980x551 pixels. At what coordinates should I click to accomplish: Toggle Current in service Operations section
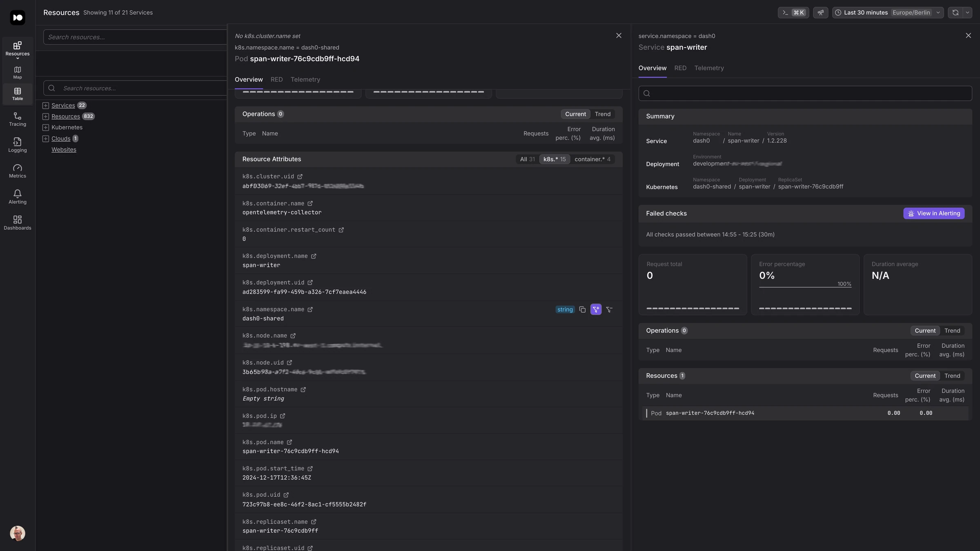pyautogui.click(x=925, y=331)
